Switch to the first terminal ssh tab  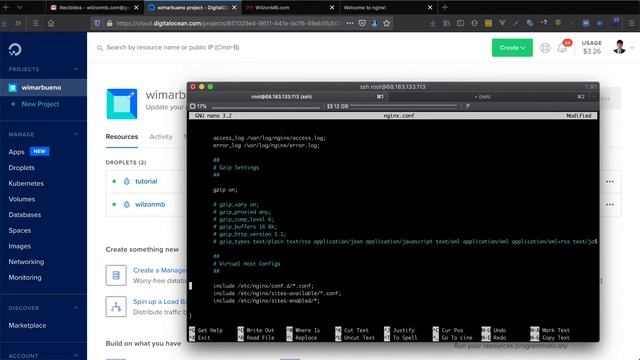(288, 97)
